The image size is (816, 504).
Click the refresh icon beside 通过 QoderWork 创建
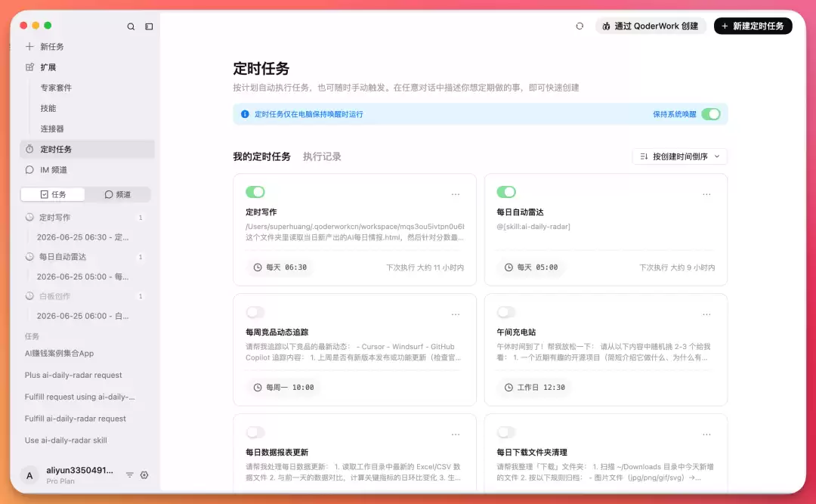580,26
